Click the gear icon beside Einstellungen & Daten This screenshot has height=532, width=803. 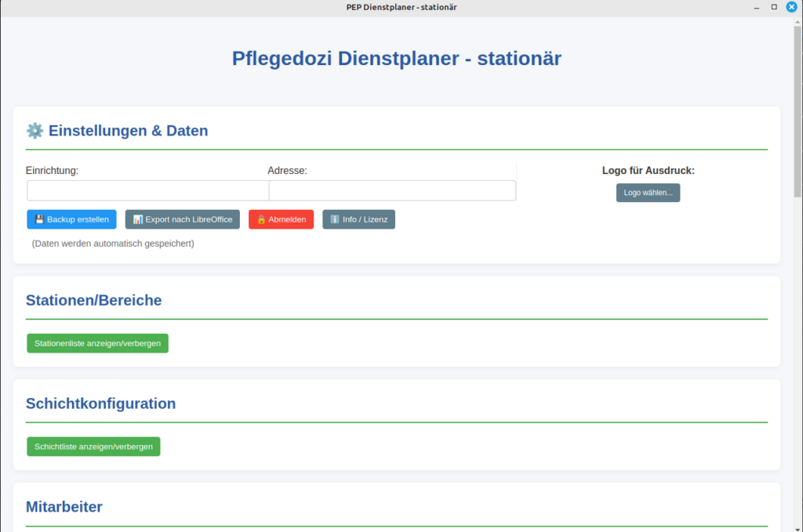coord(35,131)
